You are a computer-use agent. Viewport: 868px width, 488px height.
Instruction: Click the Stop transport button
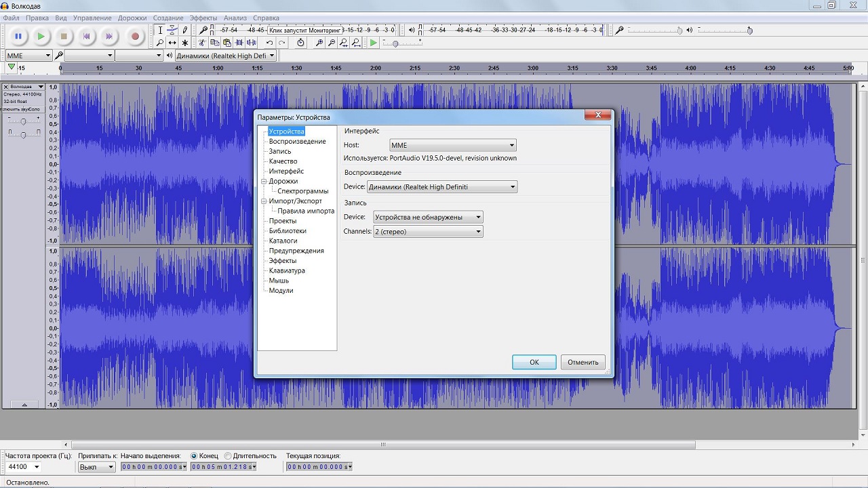64,37
